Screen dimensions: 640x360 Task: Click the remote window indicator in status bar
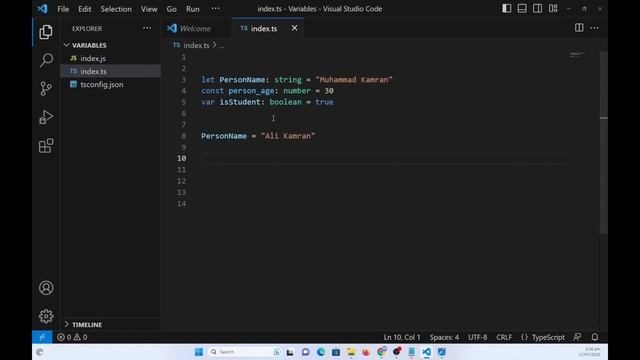pyautogui.click(x=42, y=337)
